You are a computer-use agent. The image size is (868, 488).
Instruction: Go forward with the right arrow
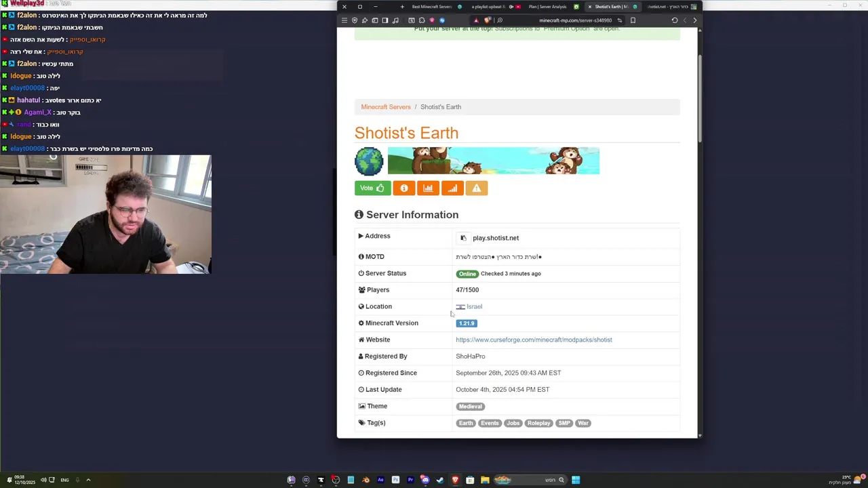pos(694,20)
